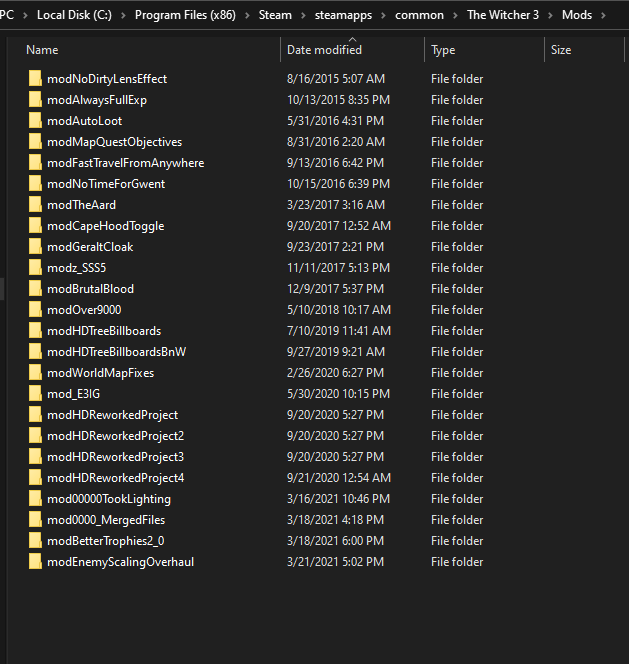Viewport: 629px width, 664px height.
Task: Click the modBetterTrophies2_0 folder icon
Action: coord(35,541)
